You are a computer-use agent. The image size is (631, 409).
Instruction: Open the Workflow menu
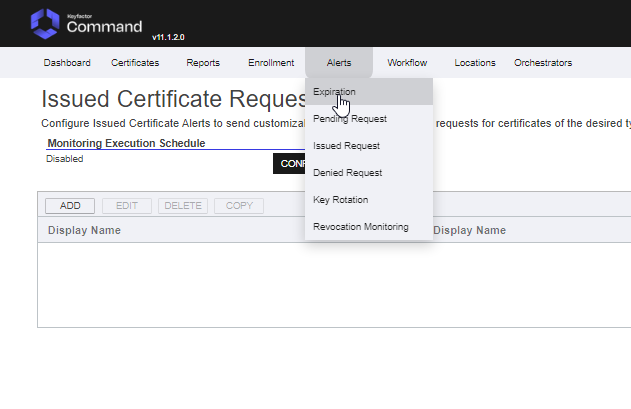click(x=407, y=63)
